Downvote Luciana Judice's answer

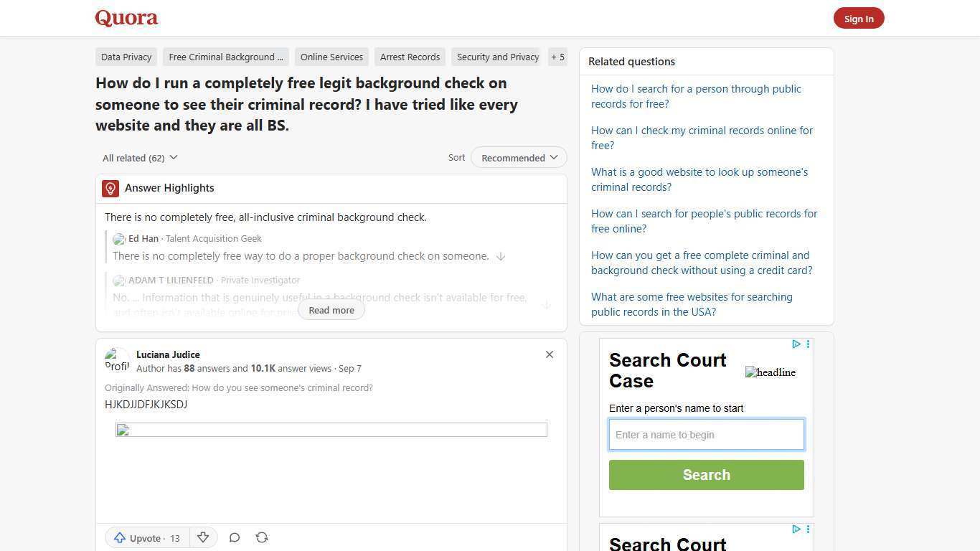coord(203,537)
